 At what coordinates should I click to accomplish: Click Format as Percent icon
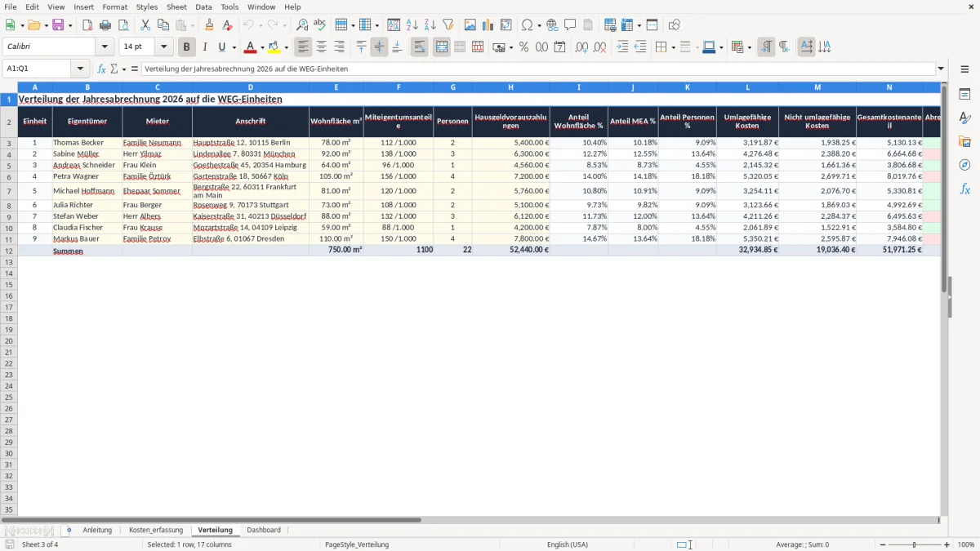click(x=523, y=47)
